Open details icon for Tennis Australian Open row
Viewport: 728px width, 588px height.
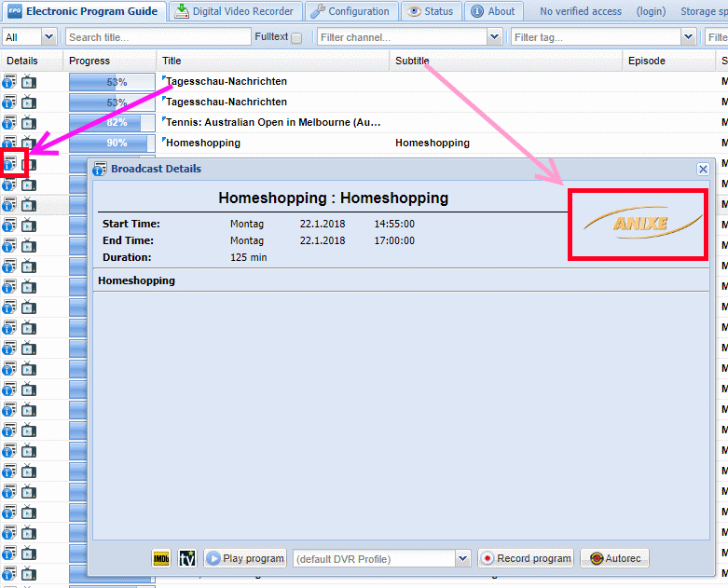pyautogui.click(x=9, y=122)
